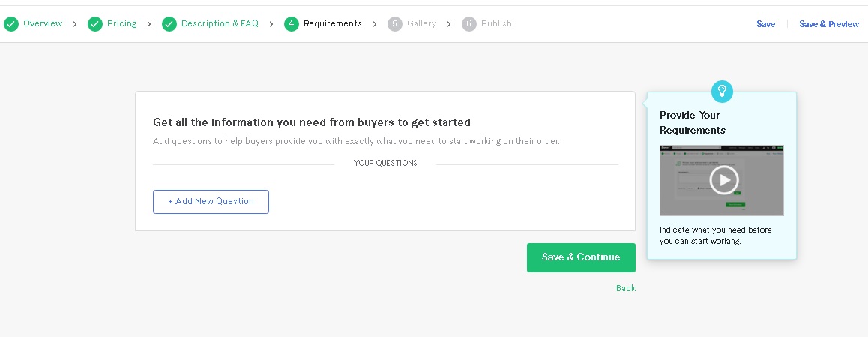Click the step 4 Requirements number badge

(x=292, y=24)
